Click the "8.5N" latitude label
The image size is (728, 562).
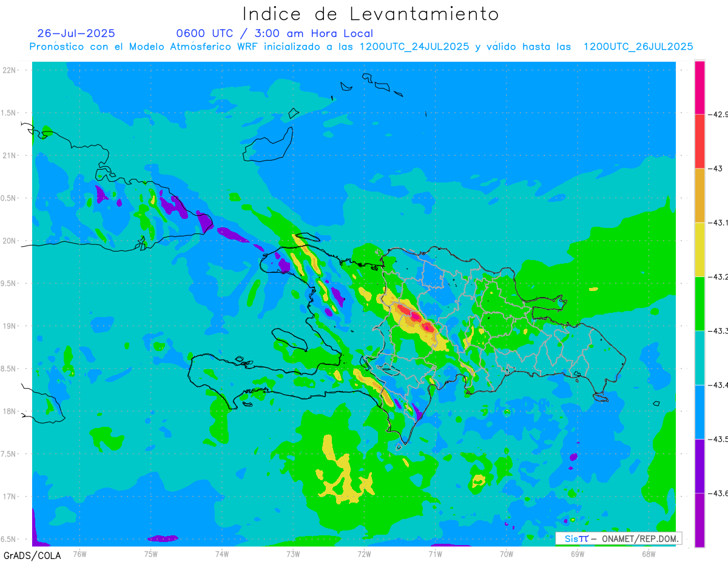pyautogui.click(x=8, y=369)
